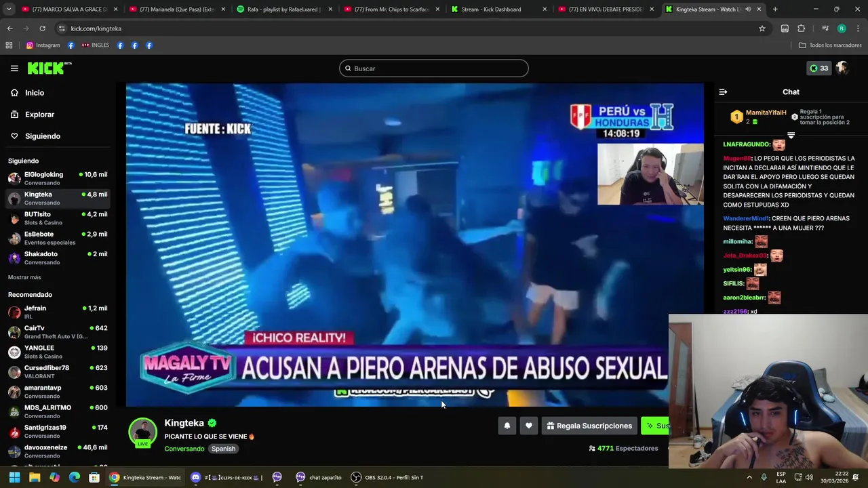Open the Chrome extensions puzzle icon
The height and width of the screenshot is (488, 868).
tap(801, 28)
